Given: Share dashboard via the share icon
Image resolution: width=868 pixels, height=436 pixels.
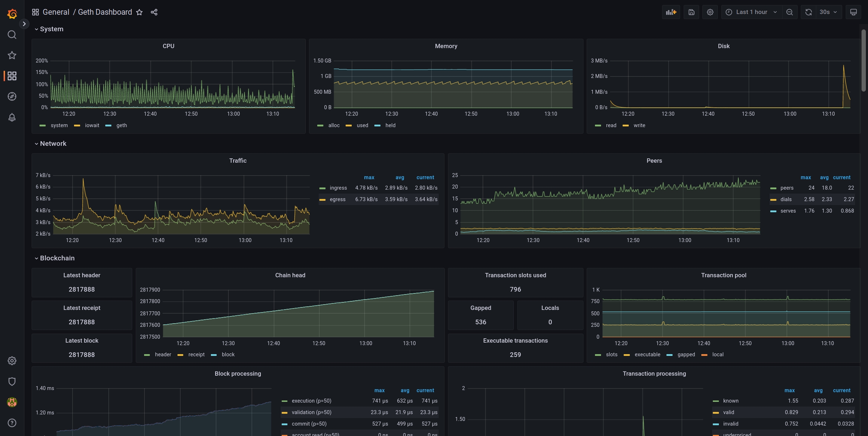Looking at the screenshot, I should (x=154, y=12).
